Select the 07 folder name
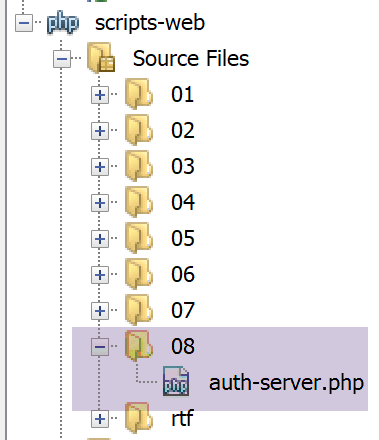 pyautogui.click(x=183, y=311)
